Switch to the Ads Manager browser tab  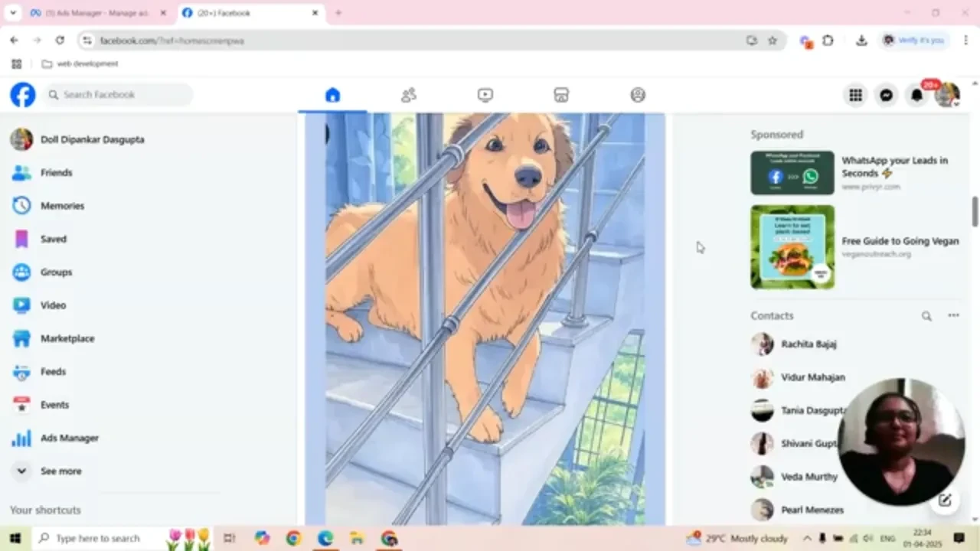(x=96, y=13)
